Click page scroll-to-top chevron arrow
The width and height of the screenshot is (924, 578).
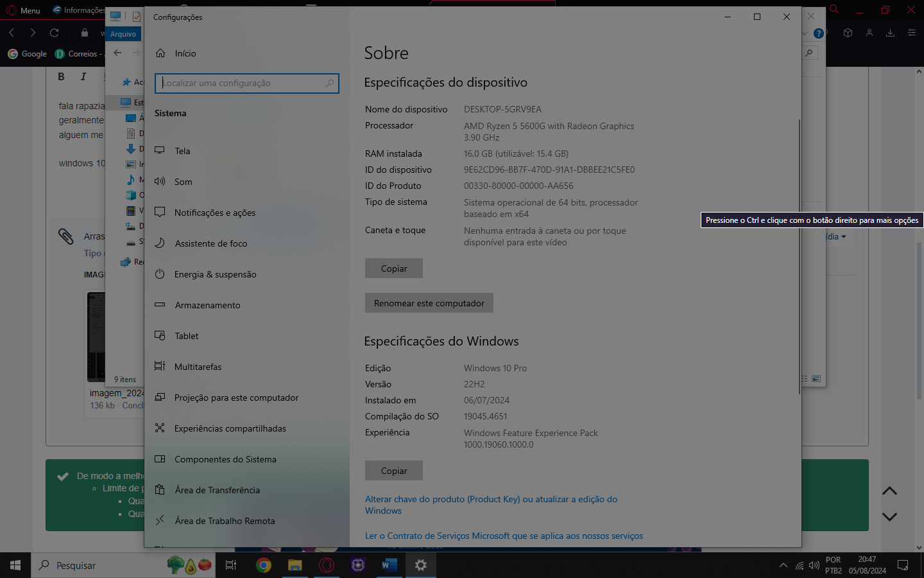889,491
